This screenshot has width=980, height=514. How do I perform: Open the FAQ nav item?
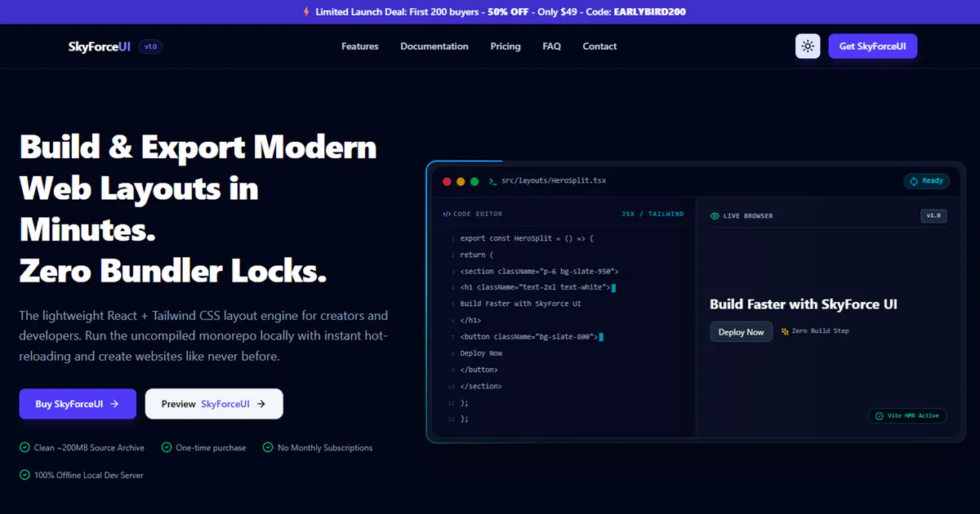pyautogui.click(x=551, y=47)
